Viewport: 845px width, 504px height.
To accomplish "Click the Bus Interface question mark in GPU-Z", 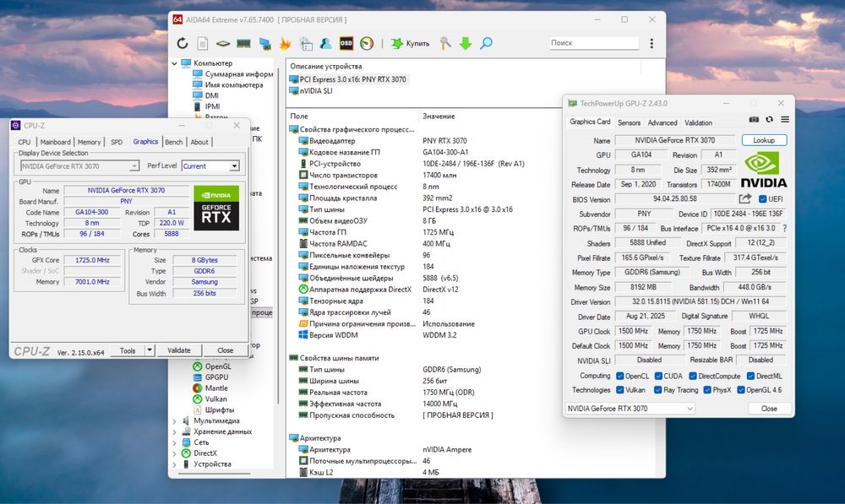I will point(785,228).
